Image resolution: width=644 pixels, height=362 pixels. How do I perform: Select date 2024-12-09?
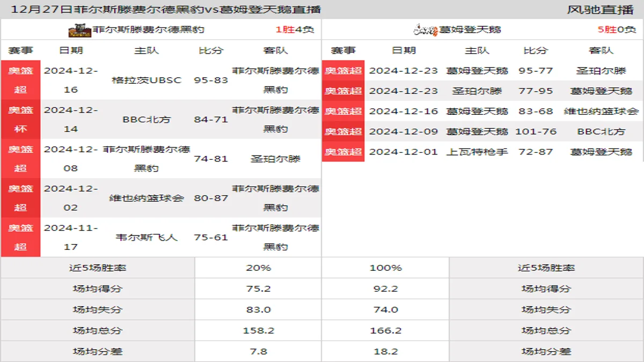point(404,131)
